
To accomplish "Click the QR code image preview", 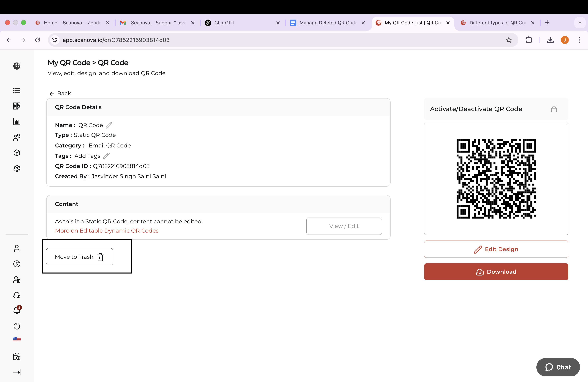I will pos(496,179).
